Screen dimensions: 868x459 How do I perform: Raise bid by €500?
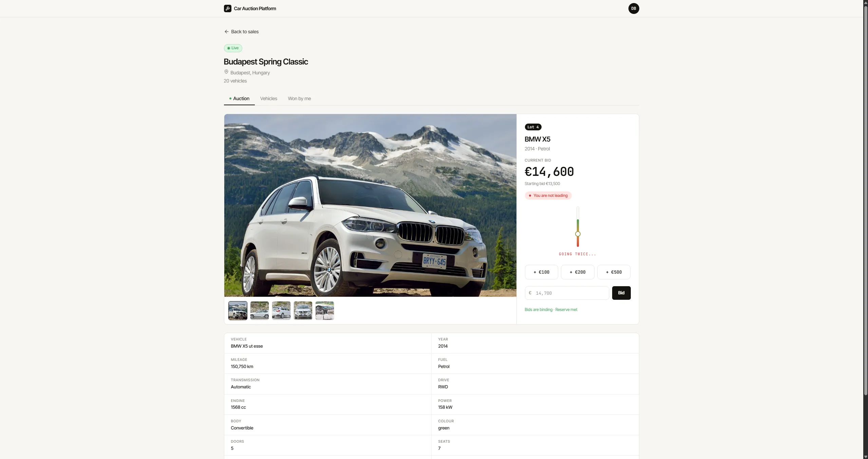point(614,272)
